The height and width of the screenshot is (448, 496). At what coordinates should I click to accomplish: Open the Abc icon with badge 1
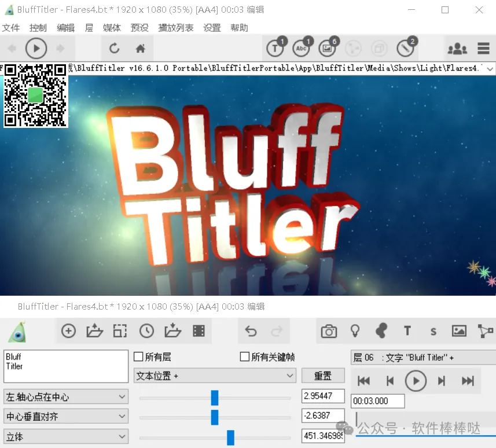coord(301,49)
